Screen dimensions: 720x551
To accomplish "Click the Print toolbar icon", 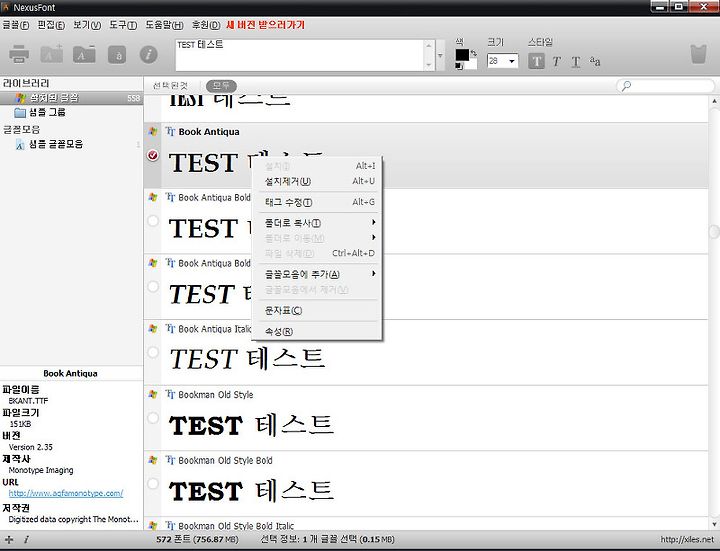I will pos(19,54).
